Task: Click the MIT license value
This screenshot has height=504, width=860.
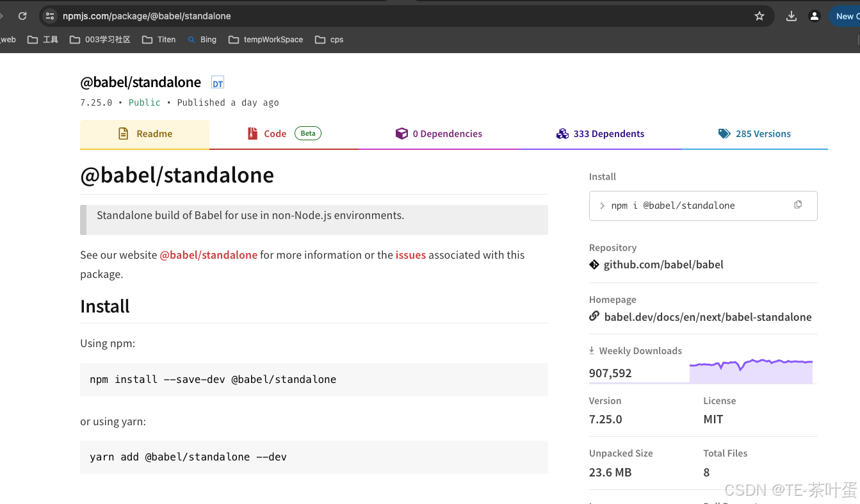Action: [713, 419]
